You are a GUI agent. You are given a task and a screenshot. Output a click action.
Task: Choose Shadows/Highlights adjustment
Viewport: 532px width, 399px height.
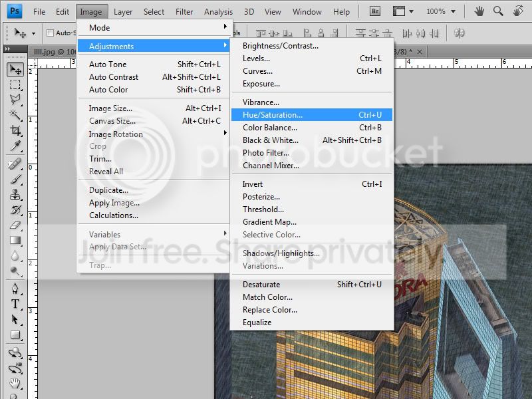point(312,253)
